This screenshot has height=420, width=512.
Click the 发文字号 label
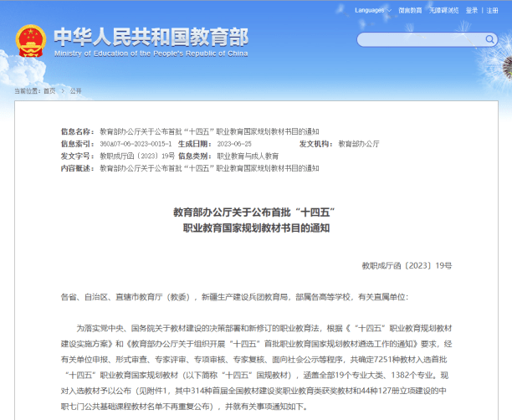click(x=78, y=156)
